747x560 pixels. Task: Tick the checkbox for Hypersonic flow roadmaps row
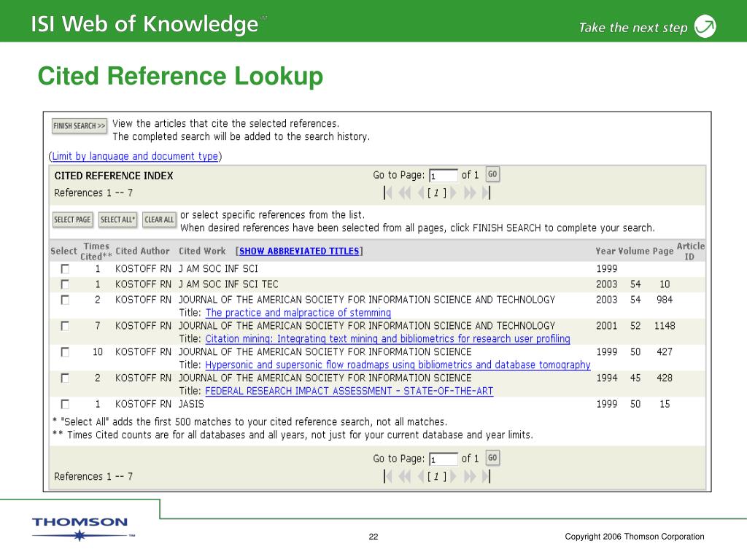tap(65, 352)
